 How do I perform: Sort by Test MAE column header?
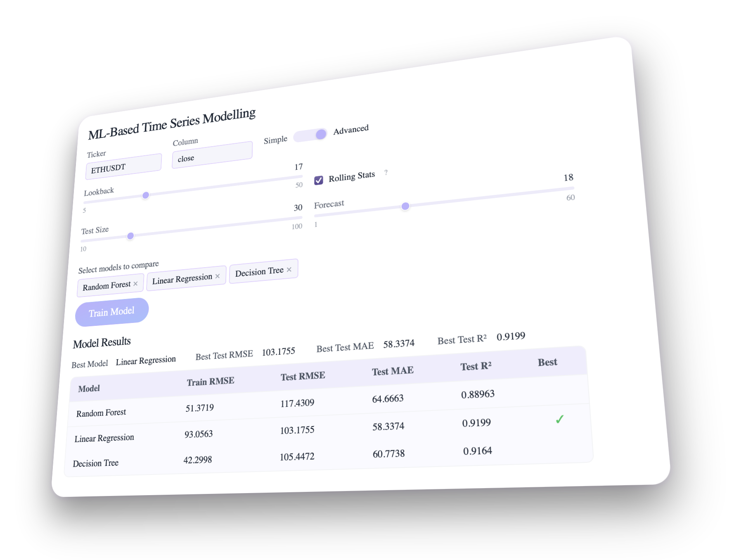(x=393, y=371)
